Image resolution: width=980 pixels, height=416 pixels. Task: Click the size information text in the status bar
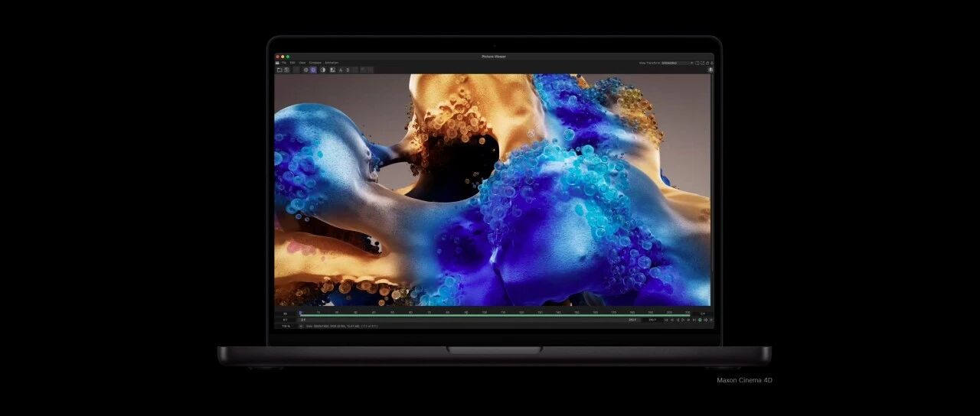click(x=342, y=326)
